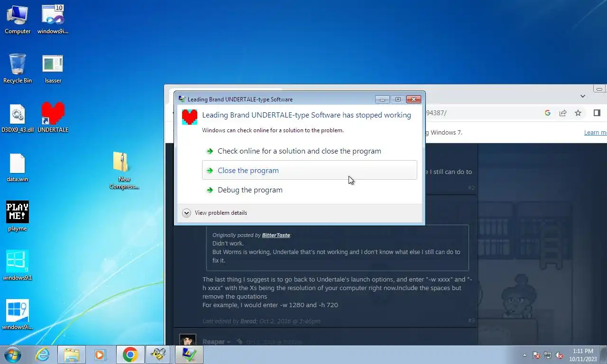Click Google icon in Chrome address bar
The height and width of the screenshot is (364, 607).
548,113
